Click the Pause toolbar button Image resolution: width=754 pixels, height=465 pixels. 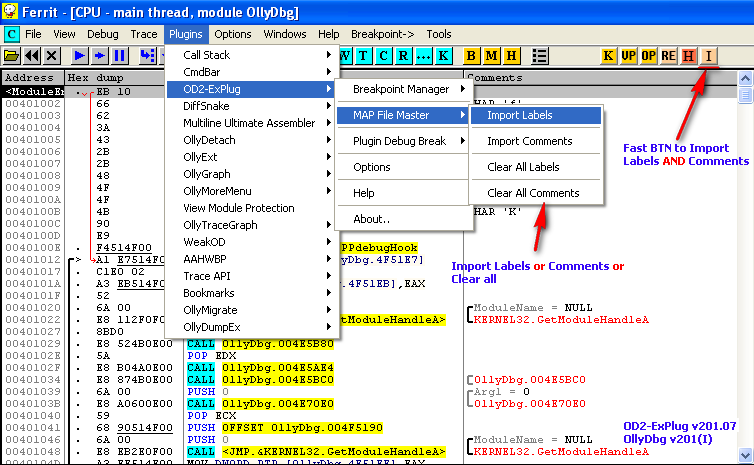point(119,56)
